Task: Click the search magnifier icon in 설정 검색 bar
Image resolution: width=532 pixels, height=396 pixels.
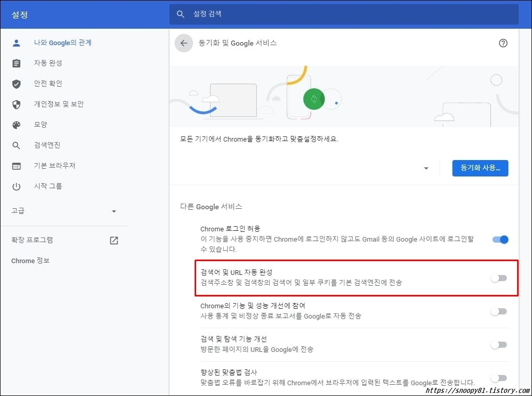Action: [x=181, y=14]
